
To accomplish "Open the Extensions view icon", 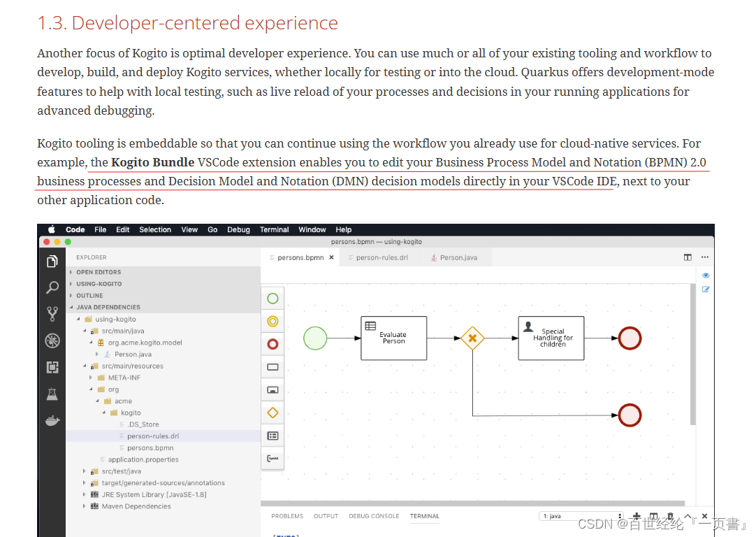I will click(x=52, y=367).
